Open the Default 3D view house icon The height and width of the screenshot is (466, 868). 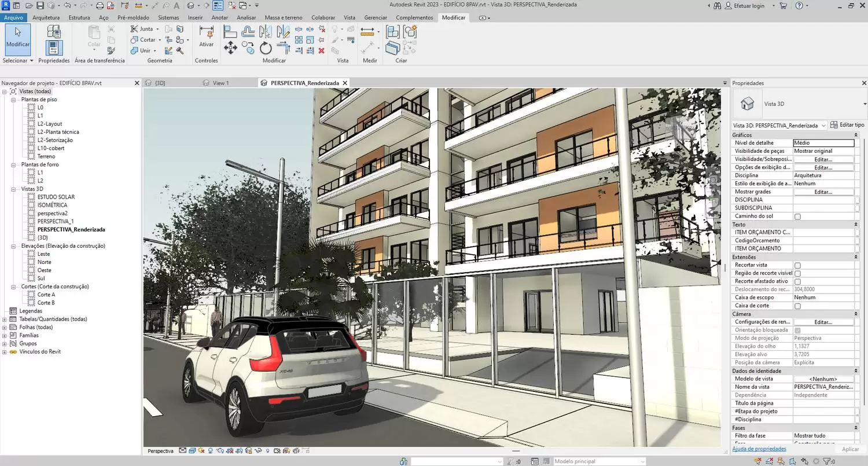pos(190,5)
